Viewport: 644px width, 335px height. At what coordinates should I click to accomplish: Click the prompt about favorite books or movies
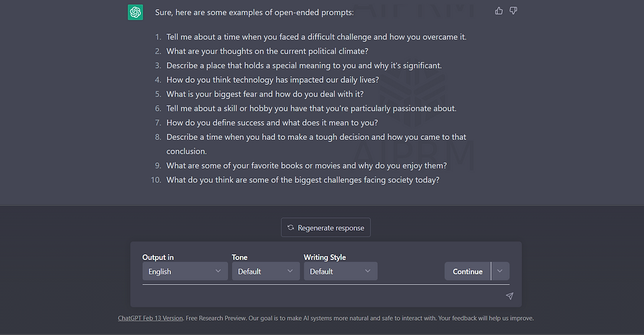tap(306, 166)
